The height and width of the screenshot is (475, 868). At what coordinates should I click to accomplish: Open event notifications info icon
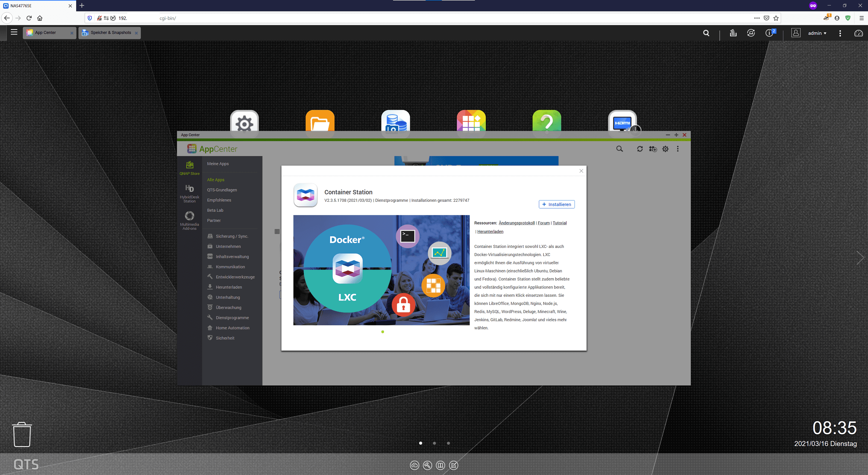click(770, 33)
